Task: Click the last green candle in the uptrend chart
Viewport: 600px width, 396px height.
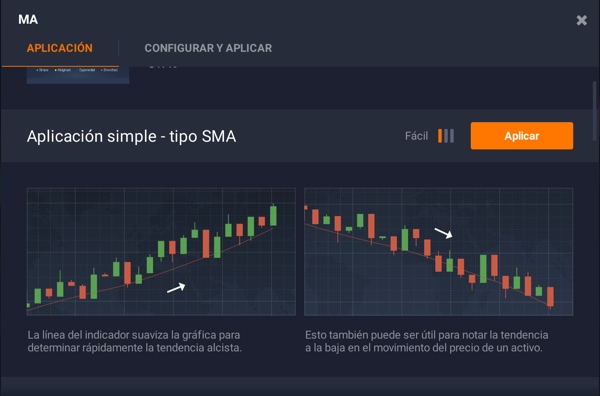Action: (273, 215)
